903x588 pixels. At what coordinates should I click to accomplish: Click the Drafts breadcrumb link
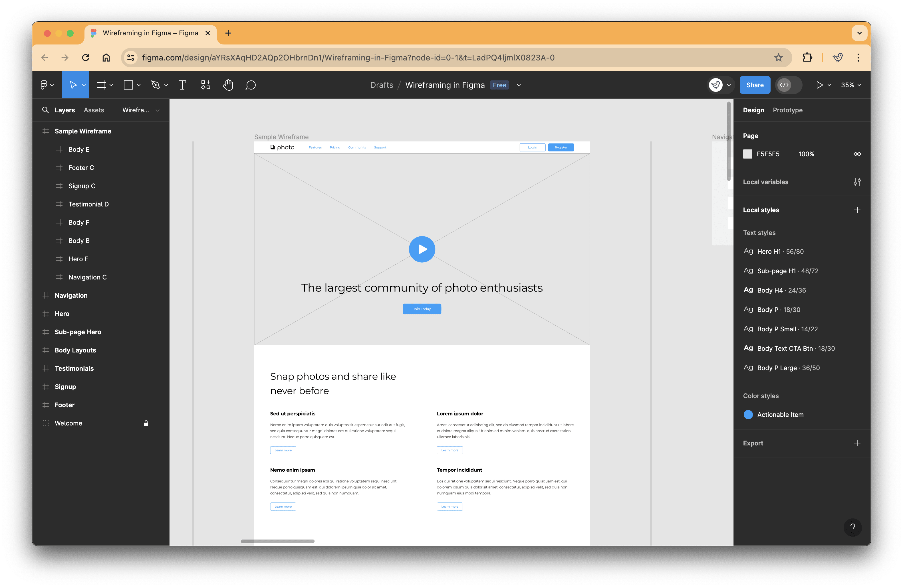point(382,84)
